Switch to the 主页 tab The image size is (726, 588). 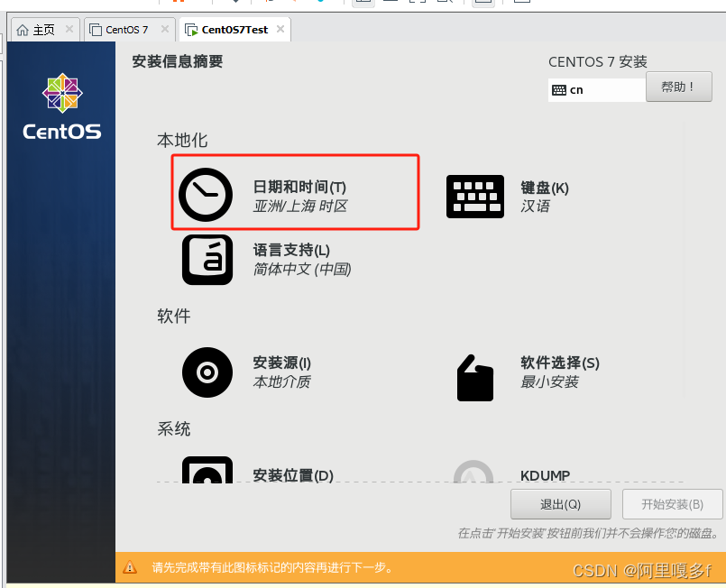(45, 30)
